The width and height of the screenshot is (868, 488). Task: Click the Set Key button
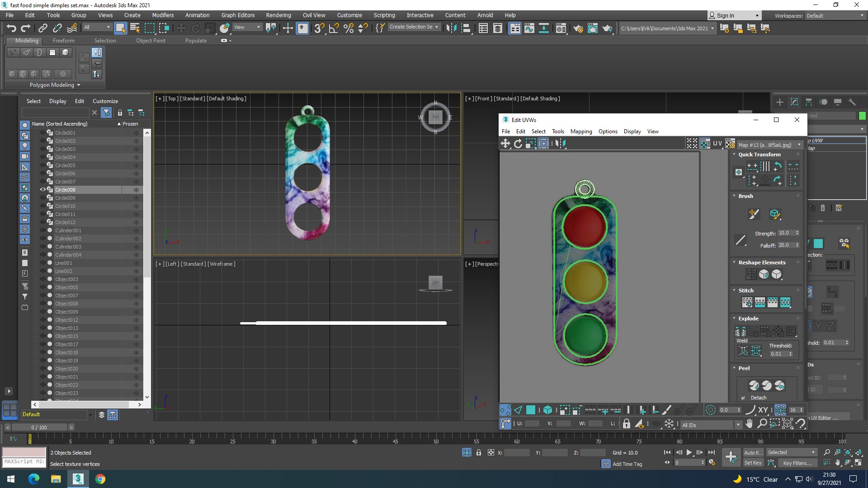(x=753, y=463)
